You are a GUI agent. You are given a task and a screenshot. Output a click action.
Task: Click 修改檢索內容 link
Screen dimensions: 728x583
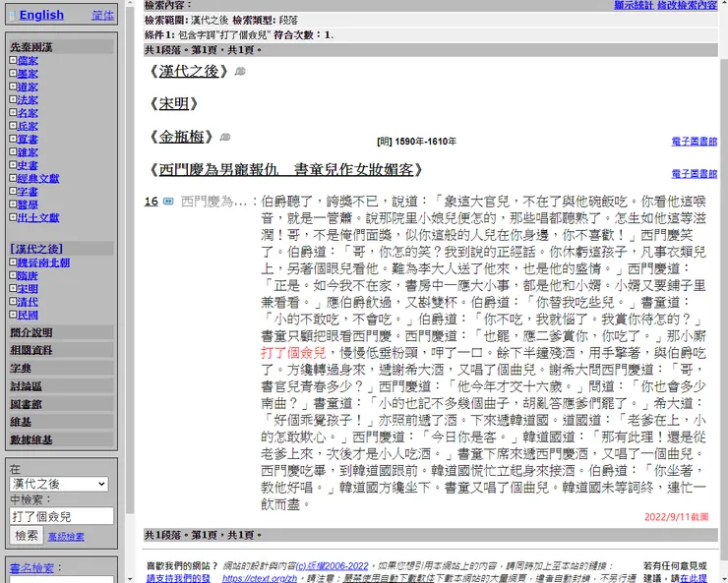pyautogui.click(x=687, y=5)
